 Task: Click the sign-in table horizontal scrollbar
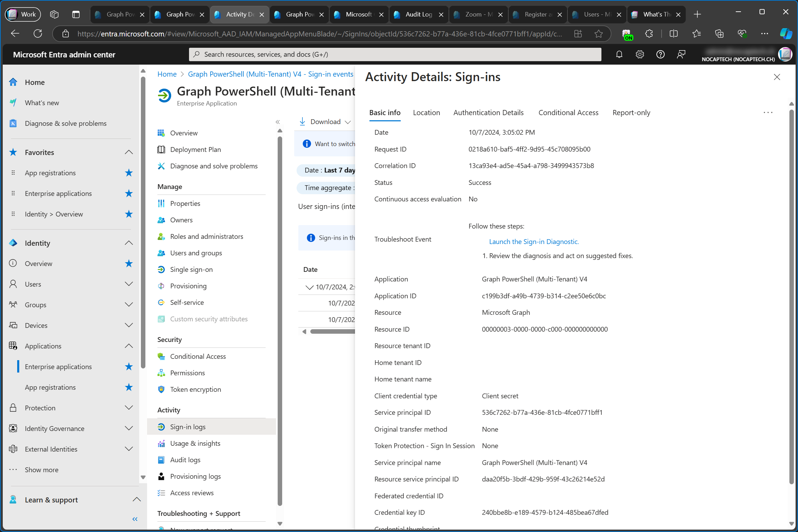pos(332,331)
